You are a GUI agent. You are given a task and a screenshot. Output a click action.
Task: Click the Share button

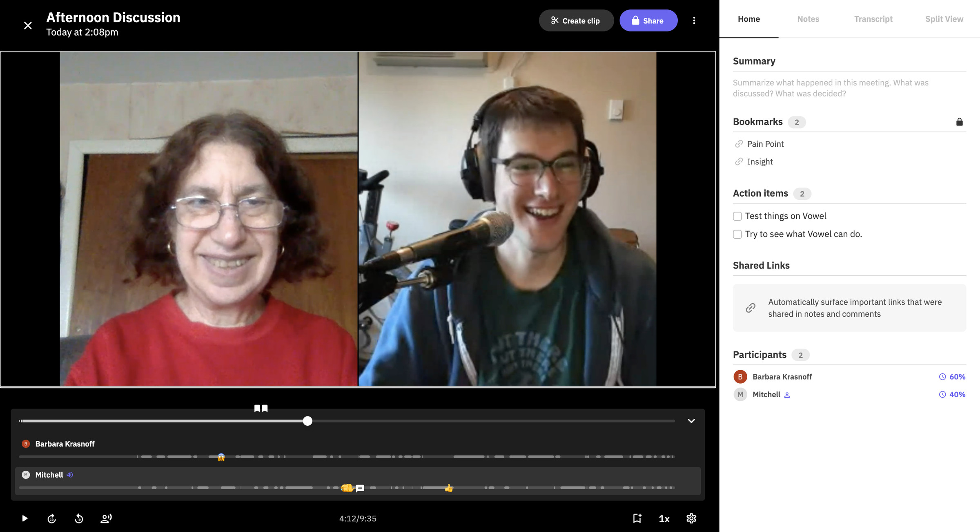pyautogui.click(x=648, y=20)
